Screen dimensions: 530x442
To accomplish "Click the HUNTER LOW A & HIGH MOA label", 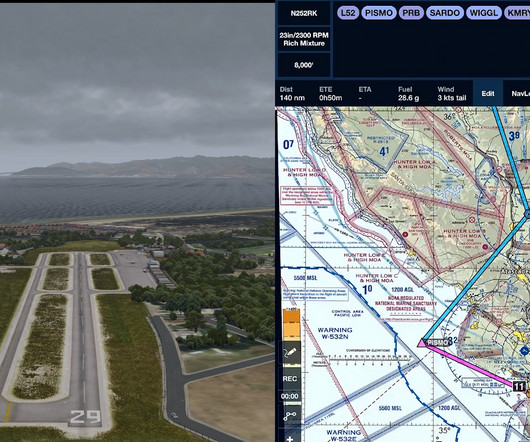I will [x=414, y=164].
